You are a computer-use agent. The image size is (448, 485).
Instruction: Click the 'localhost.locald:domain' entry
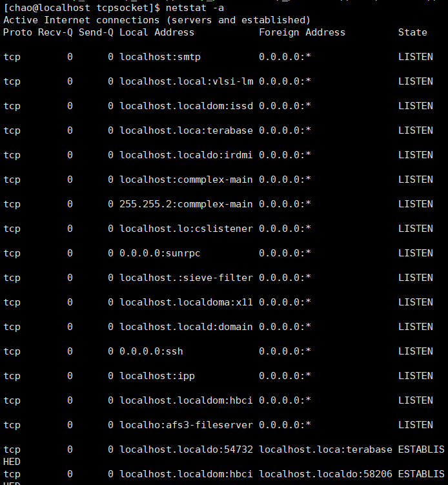click(187, 327)
